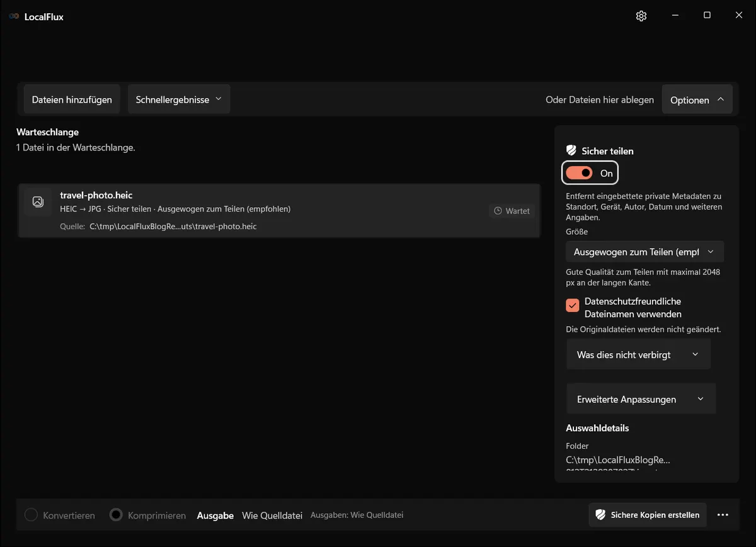The width and height of the screenshot is (756, 547).
Task: Click Sichere Kopien erstellen
Action: (x=648, y=515)
